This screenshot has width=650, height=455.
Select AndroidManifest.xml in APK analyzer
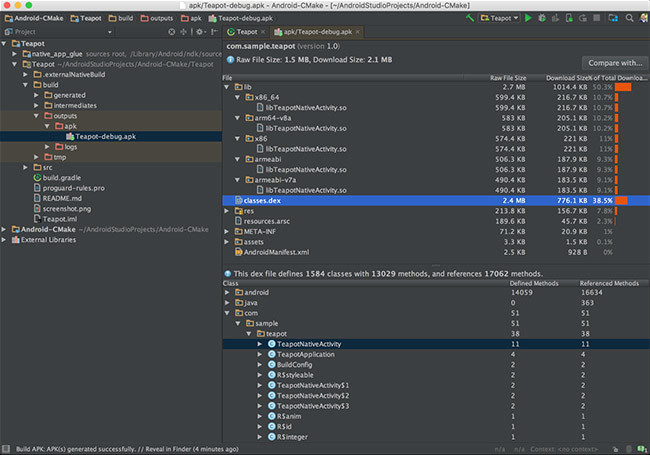436,252
